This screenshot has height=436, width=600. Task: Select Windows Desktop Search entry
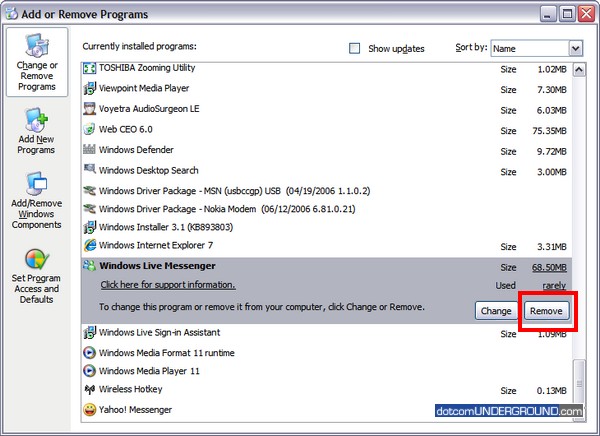pyautogui.click(x=326, y=171)
